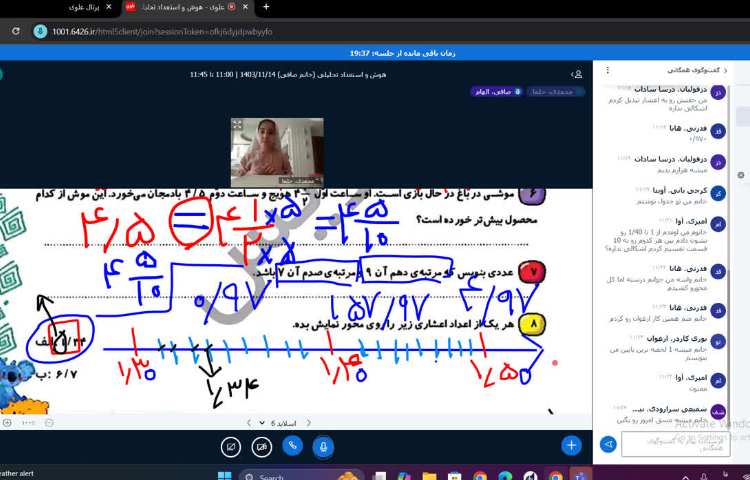Open the blue plus actions menu
The height and width of the screenshot is (480, 750).
(571, 445)
